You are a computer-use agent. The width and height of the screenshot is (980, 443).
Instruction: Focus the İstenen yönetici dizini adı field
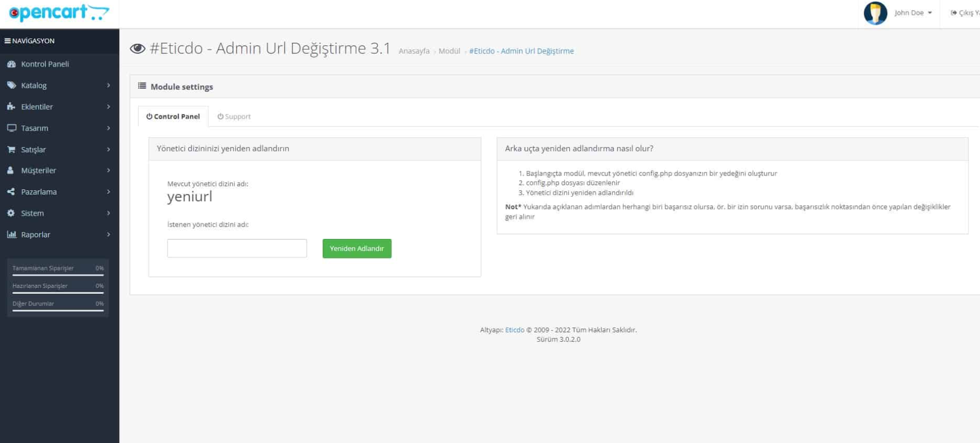coord(237,248)
